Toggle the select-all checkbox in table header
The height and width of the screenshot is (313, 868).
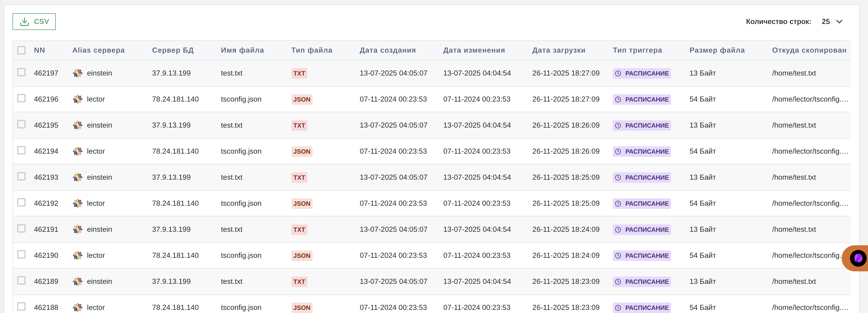[x=21, y=51]
